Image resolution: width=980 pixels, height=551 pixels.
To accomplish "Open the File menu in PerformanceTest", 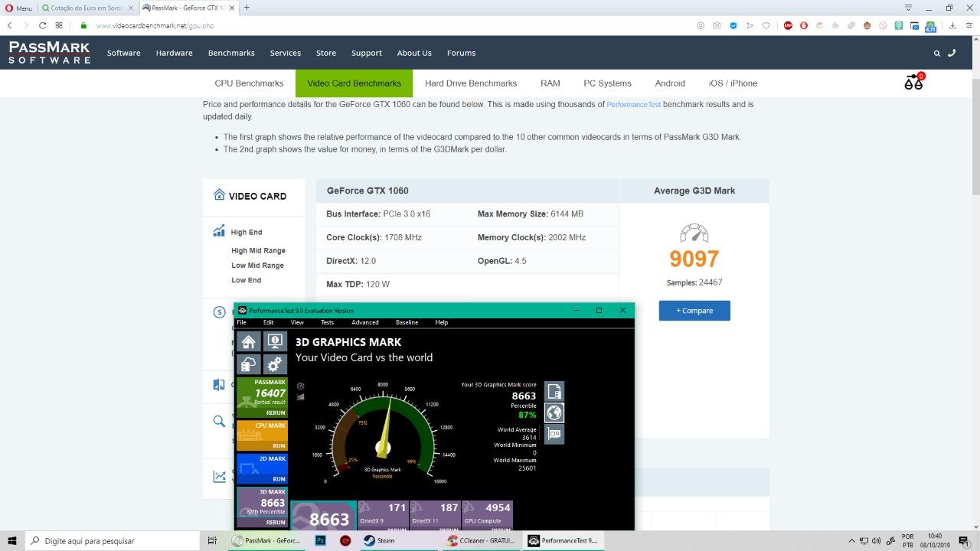I will click(241, 322).
